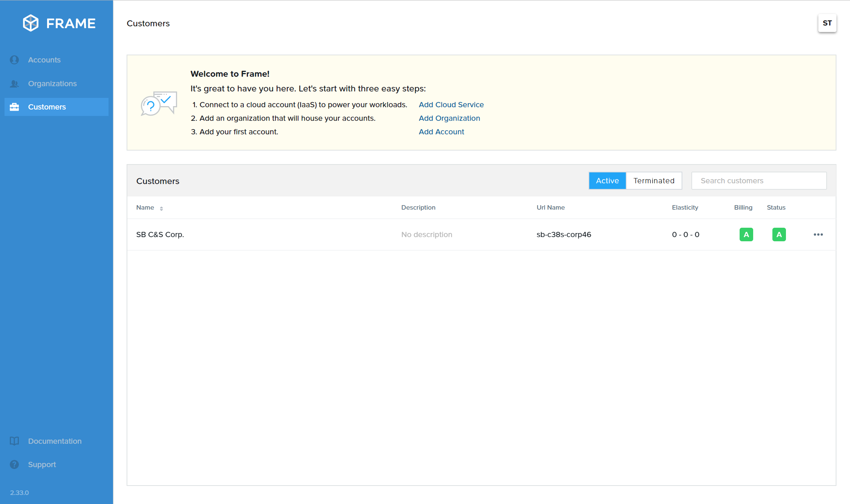Focus the Search customers field
The width and height of the screenshot is (850, 504).
(x=759, y=181)
